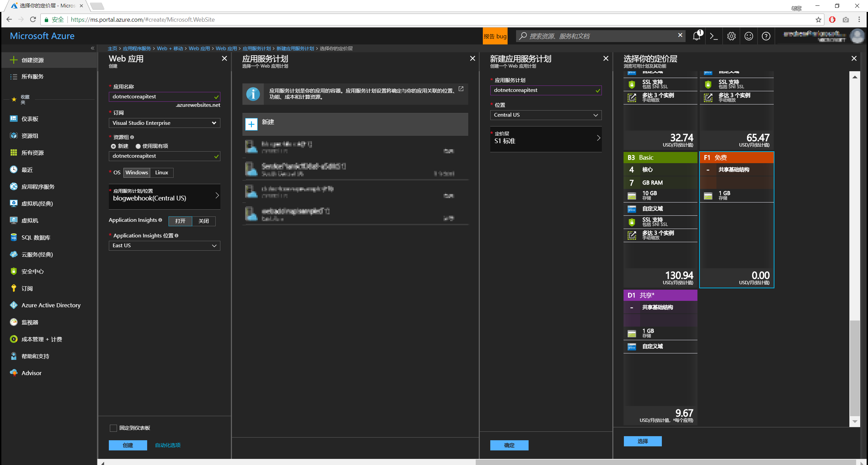Click the 新建应用服务计划 breadcrumb
868x465 pixels.
[x=295, y=49]
